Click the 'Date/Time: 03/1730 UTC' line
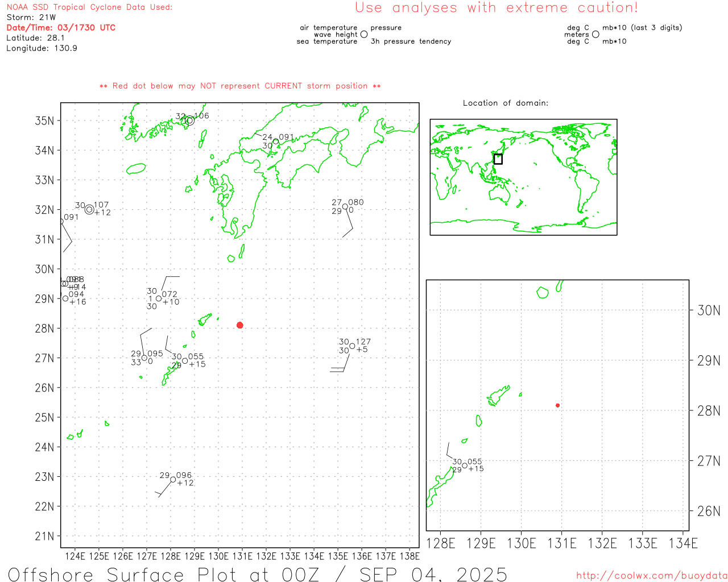Image resolution: width=728 pixels, height=582 pixels. pyautogui.click(x=61, y=27)
